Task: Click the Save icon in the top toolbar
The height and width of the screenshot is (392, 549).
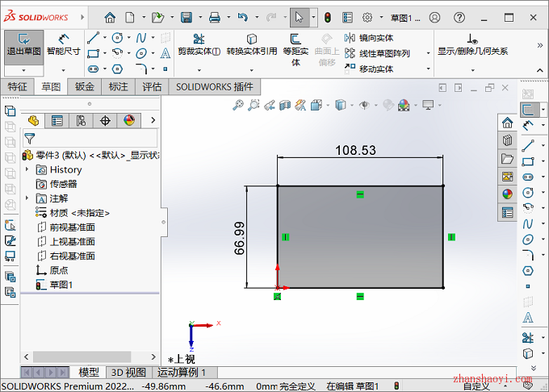Action: [186, 17]
